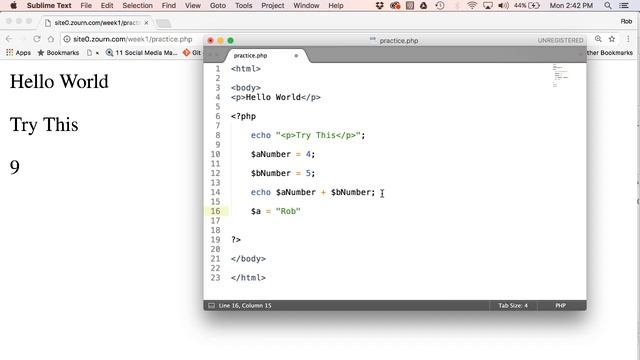Click the Try This text in the browser

tap(44, 125)
